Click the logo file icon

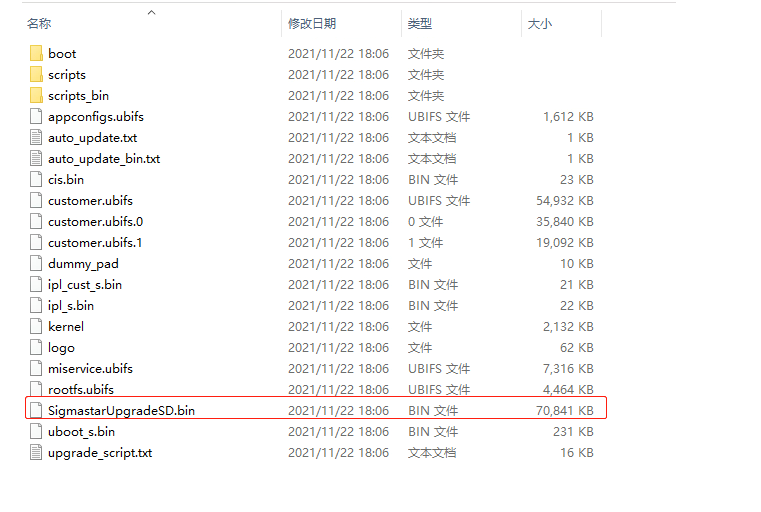(36, 347)
